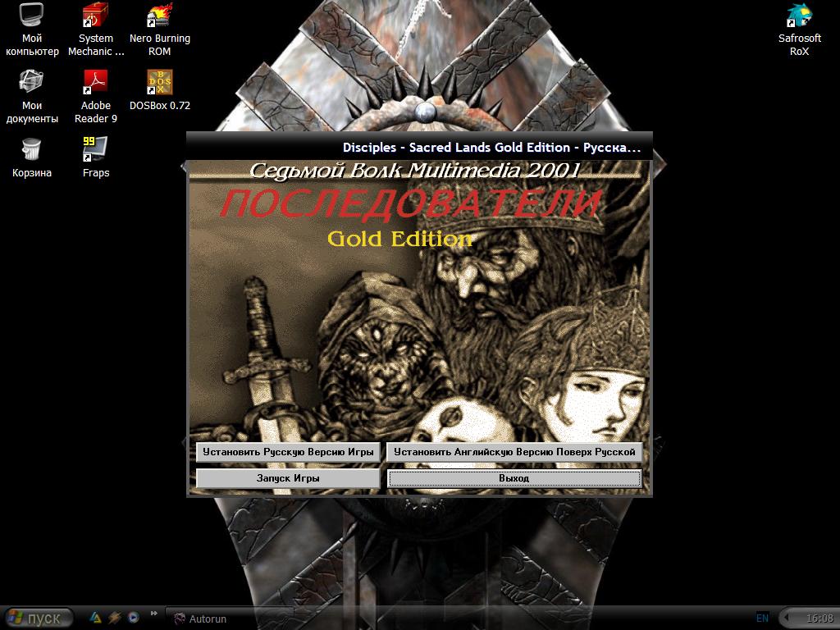
Task: Select the Safrosoft RoX desktop icon
Action: point(799,30)
